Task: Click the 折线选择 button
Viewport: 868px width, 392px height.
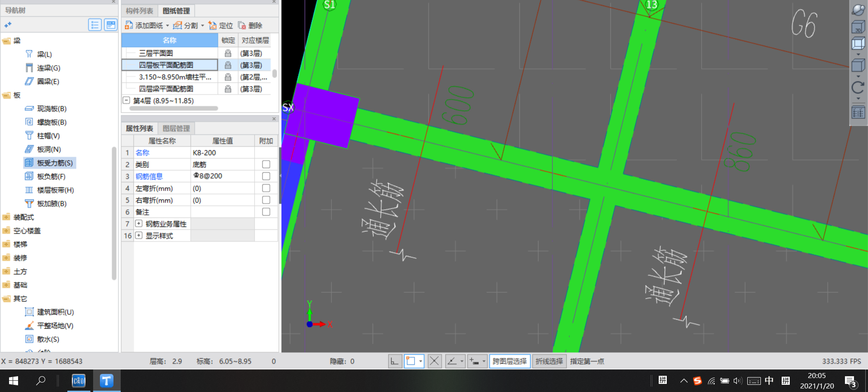Action: point(549,361)
